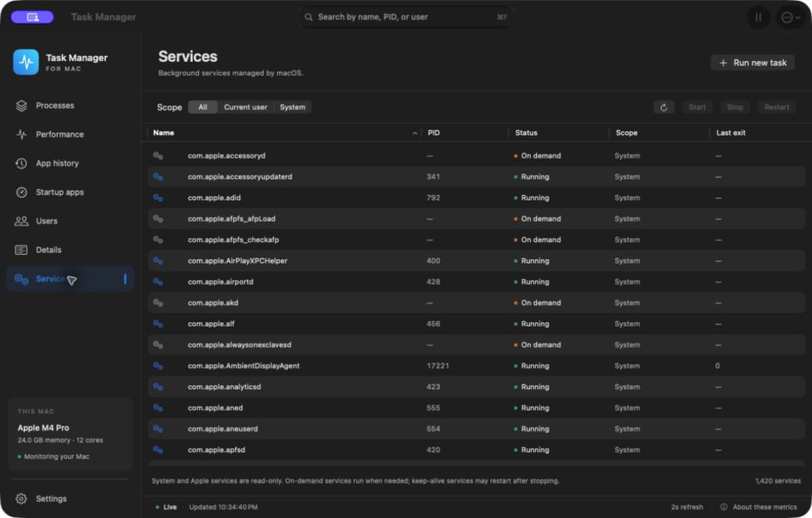812x518 pixels.
Task: Click On demand status of alwaysonexclavesd
Action: click(537, 345)
